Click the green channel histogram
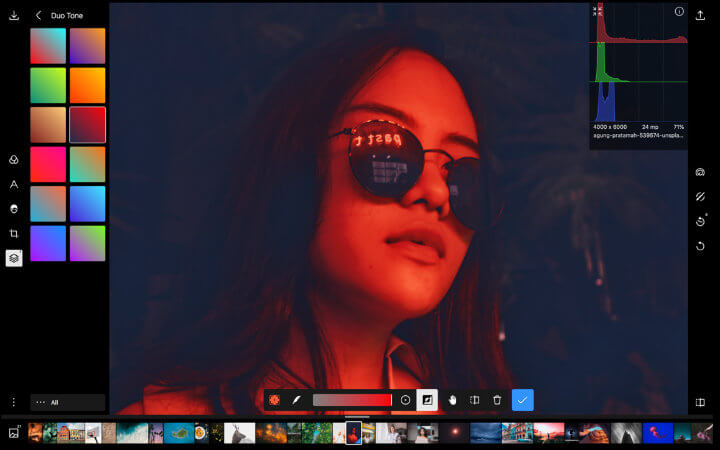This screenshot has height=450, width=720. point(639,63)
